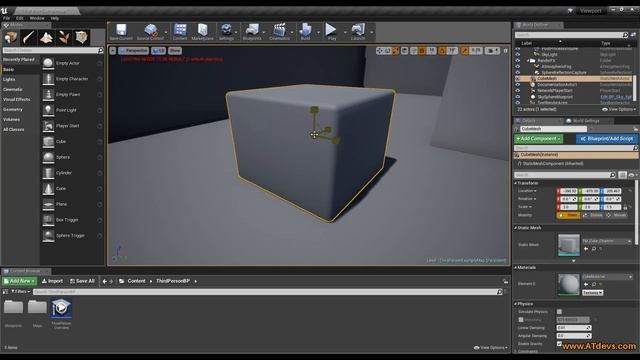Start Play in the toolbar
The height and width of the screenshot is (360, 640).
coord(331,32)
